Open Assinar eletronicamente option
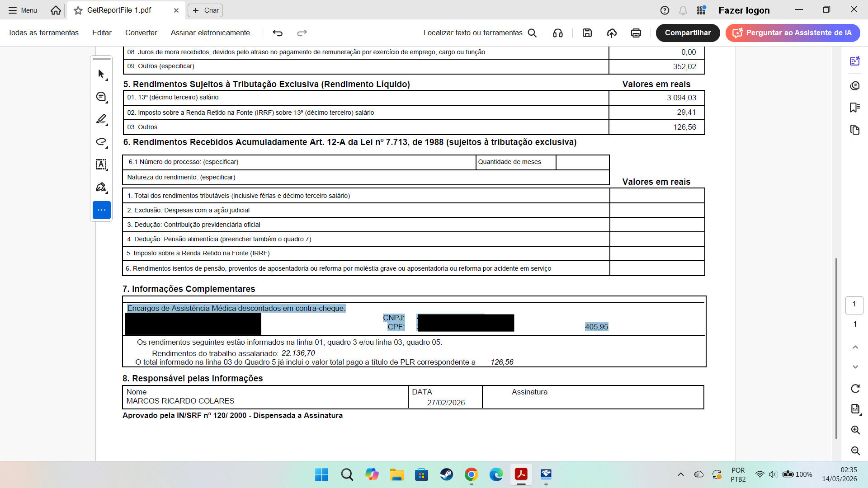 [x=210, y=33]
